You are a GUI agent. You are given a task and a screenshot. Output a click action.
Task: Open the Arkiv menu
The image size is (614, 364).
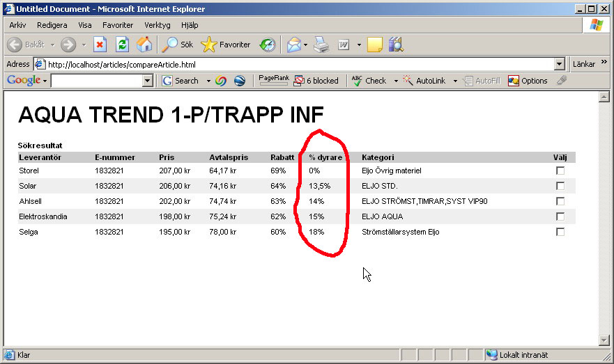pyautogui.click(x=17, y=25)
